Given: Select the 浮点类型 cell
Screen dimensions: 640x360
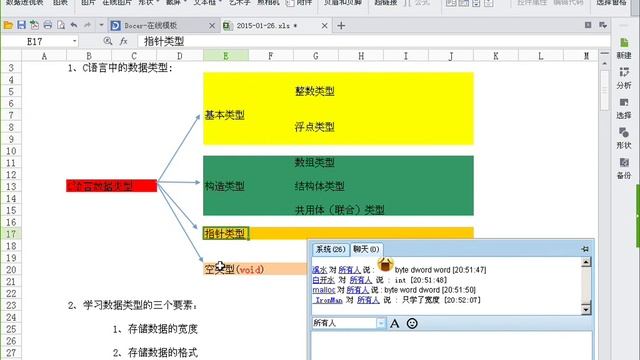Looking at the screenshot, I should (315, 127).
